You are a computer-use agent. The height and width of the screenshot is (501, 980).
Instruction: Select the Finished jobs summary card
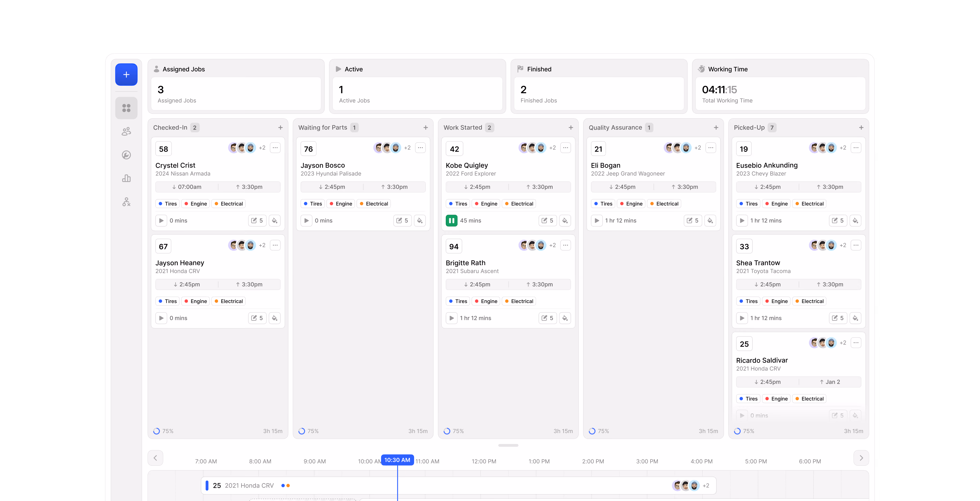[x=599, y=86]
